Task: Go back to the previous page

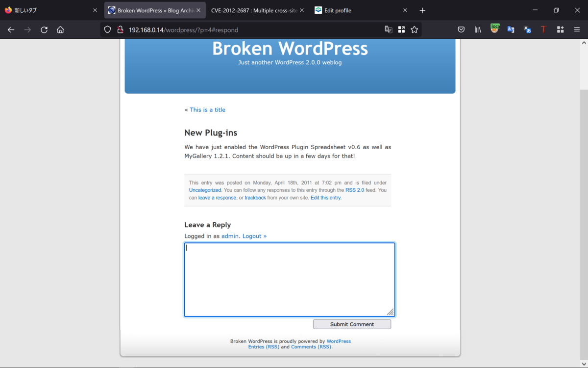Action: [11, 30]
